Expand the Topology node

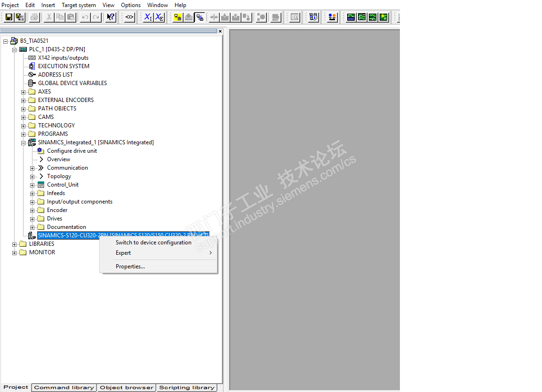[32, 177]
